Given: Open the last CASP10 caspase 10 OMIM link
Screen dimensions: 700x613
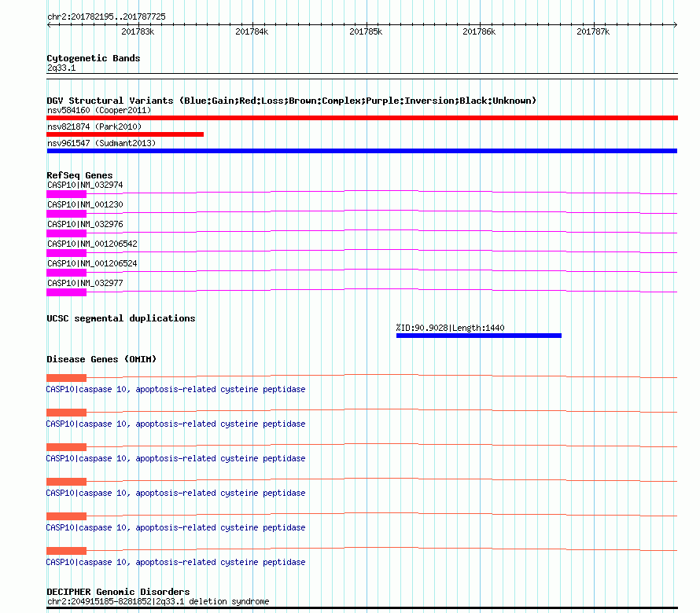Looking at the screenshot, I should (175, 562).
